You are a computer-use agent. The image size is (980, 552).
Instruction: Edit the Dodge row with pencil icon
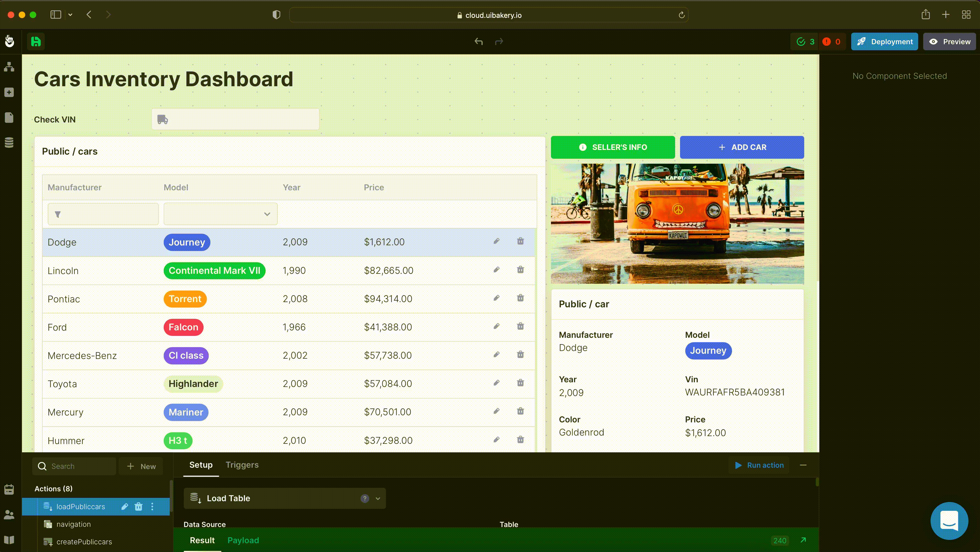tap(497, 241)
